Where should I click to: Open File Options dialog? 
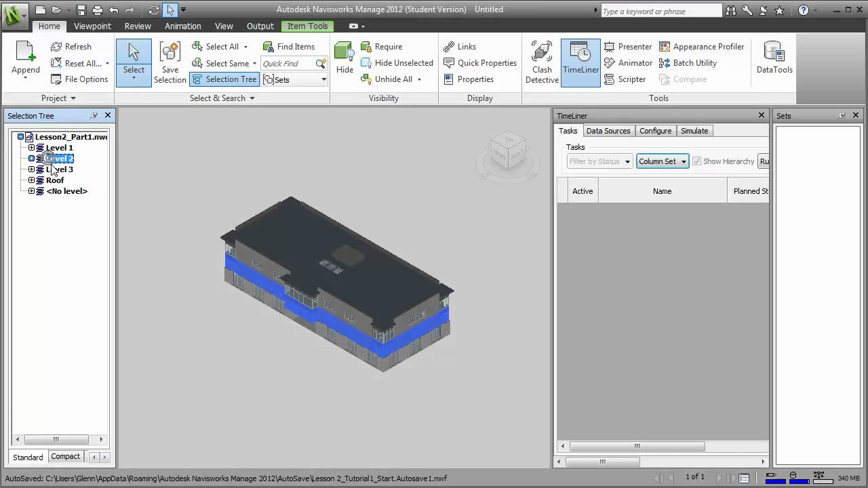(79, 79)
